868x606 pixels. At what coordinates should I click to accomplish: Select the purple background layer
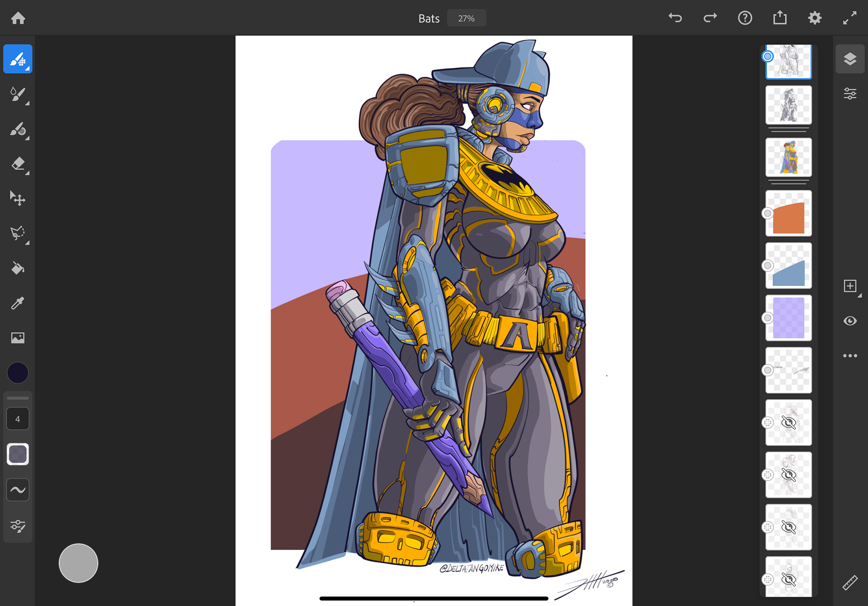pyautogui.click(x=788, y=318)
